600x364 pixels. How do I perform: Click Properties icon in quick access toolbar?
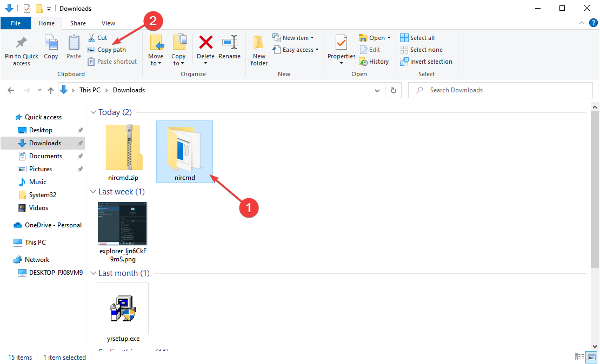(27, 9)
